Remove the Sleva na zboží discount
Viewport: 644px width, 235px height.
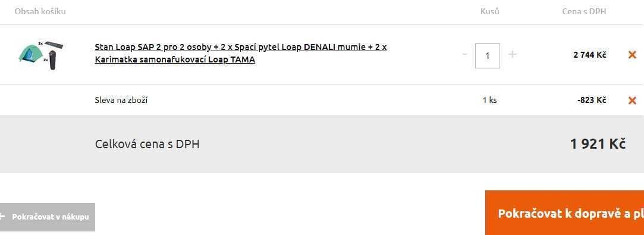(632, 100)
